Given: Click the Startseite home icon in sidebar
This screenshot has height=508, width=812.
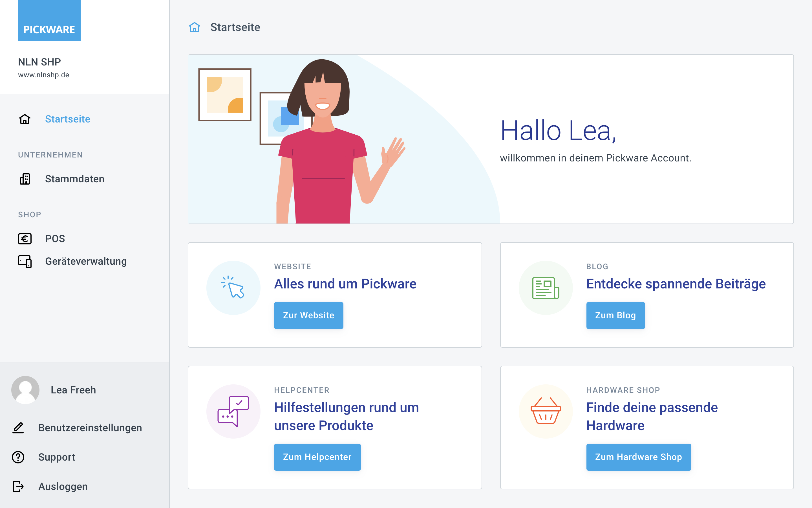Looking at the screenshot, I should tap(25, 119).
